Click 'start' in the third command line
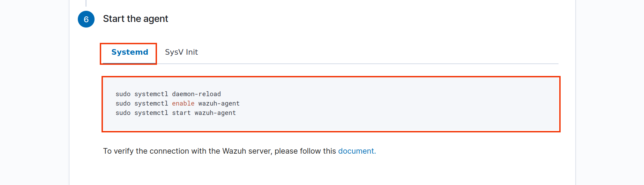Viewport: 644px width, 185px height. 181,113
